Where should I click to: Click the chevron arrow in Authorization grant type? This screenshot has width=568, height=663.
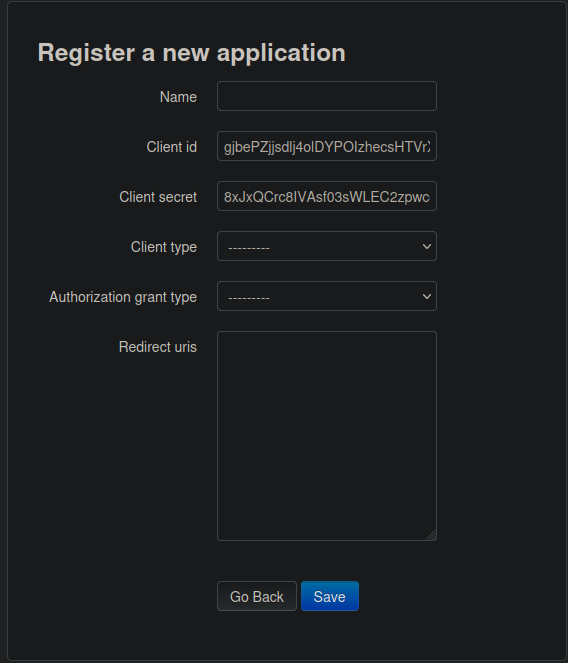click(x=427, y=296)
